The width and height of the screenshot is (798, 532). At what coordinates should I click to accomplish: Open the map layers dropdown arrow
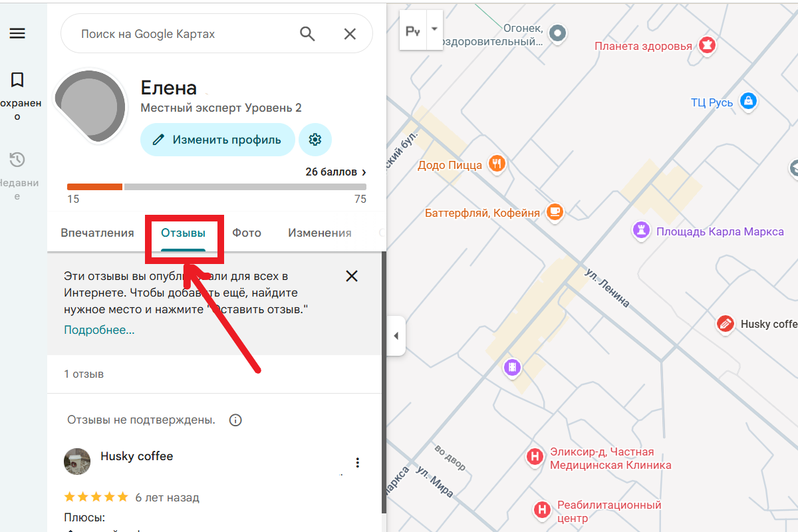point(433,29)
